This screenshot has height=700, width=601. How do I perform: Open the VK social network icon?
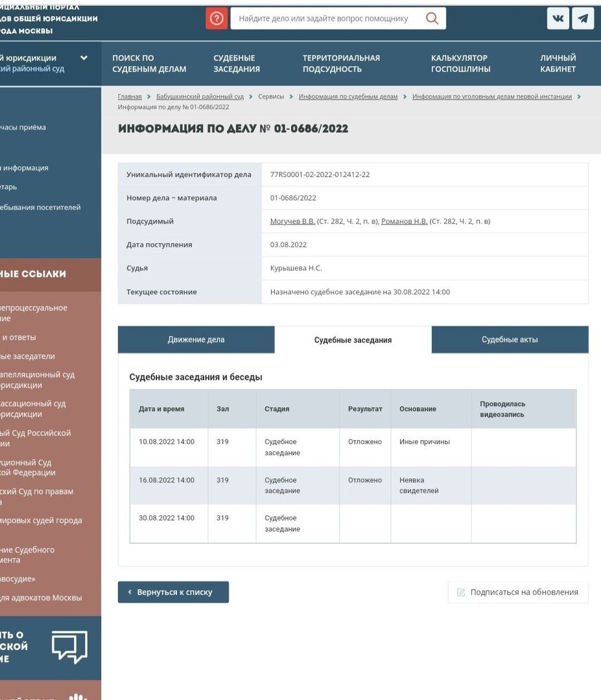[x=558, y=18]
